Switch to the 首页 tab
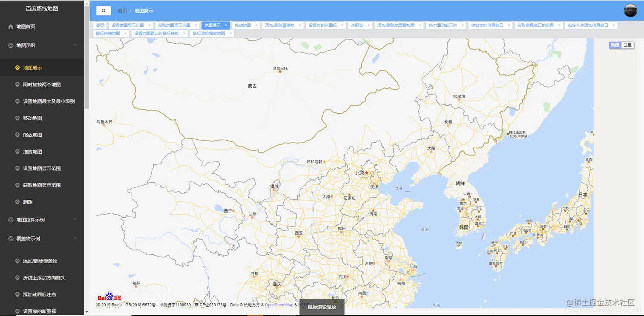 pyautogui.click(x=100, y=26)
